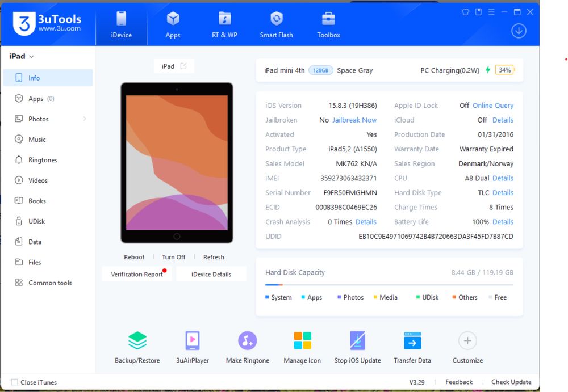Click the download manager arrow icon
This screenshot has height=392, width=568.
[x=519, y=31]
